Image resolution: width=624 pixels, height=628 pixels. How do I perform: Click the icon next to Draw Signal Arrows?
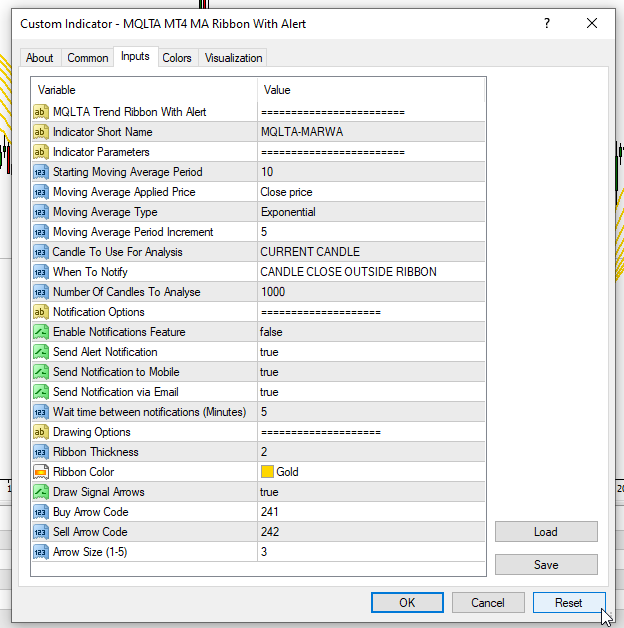tap(41, 492)
